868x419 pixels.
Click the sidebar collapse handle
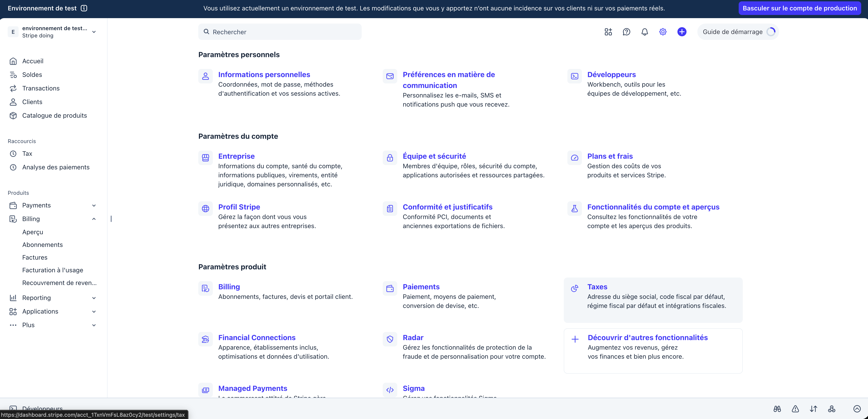[x=111, y=219]
